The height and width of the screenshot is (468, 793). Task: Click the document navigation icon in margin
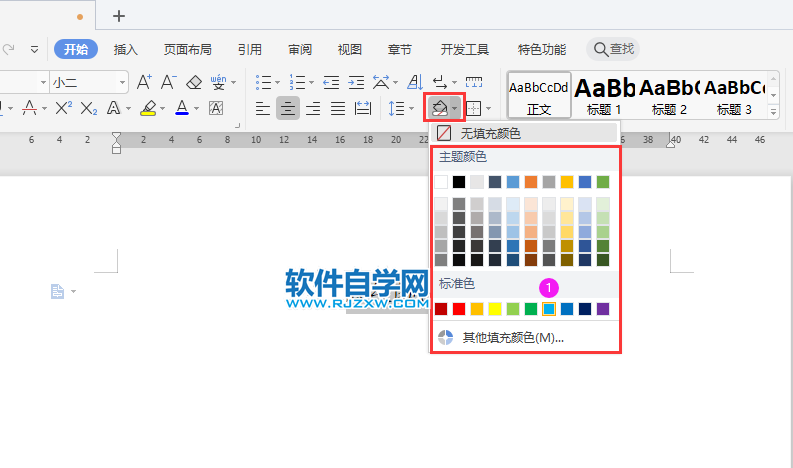coord(57,291)
